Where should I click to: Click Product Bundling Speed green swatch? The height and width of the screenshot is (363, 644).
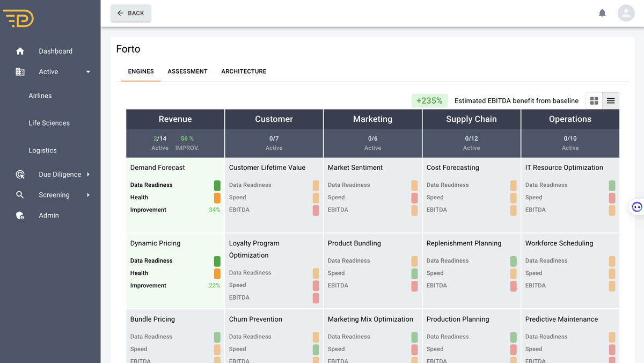(415, 273)
